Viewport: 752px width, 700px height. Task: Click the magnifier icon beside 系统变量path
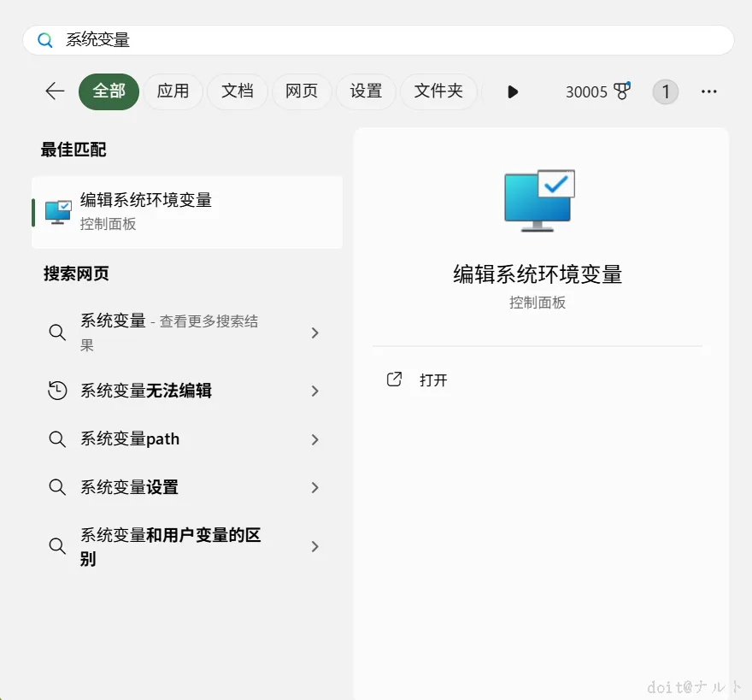click(x=57, y=438)
